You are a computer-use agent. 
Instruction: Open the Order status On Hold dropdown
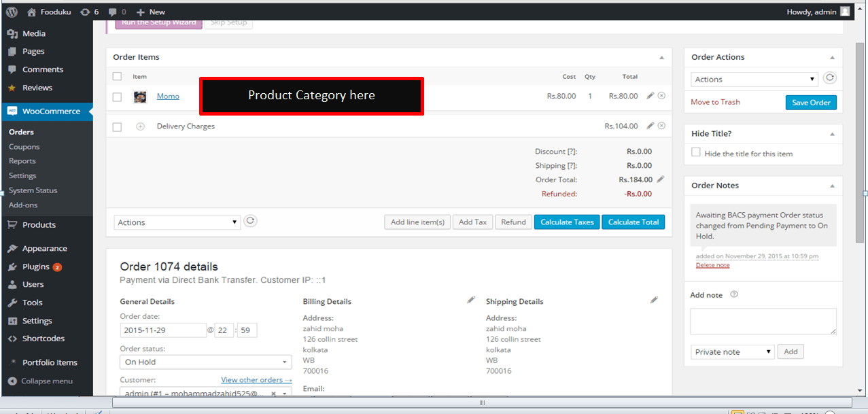click(x=205, y=362)
